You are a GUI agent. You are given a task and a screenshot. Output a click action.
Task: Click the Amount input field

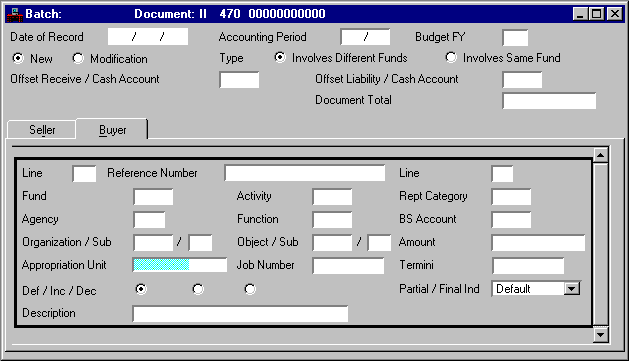click(x=538, y=243)
